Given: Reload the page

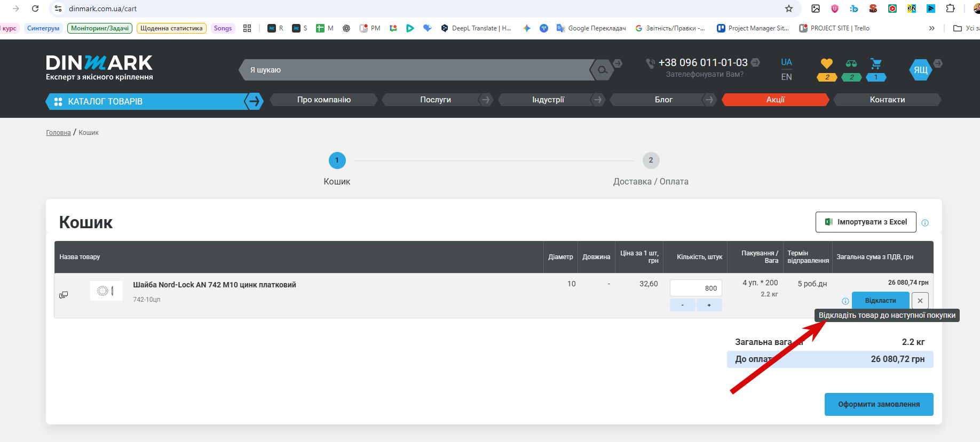Looking at the screenshot, I should 35,9.
